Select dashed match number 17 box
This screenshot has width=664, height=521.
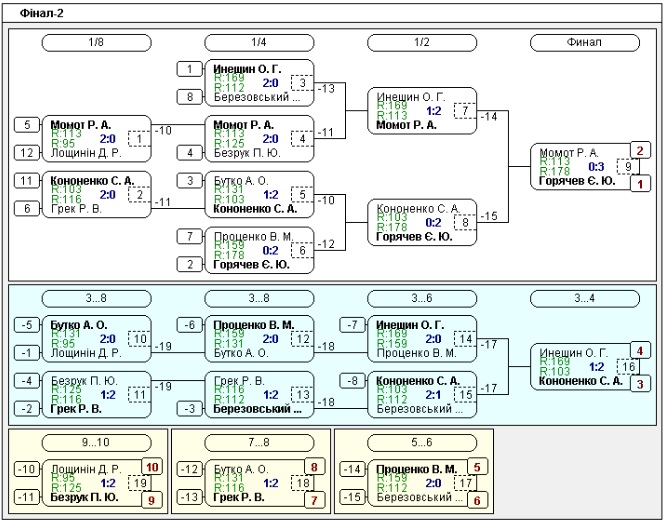465,483
